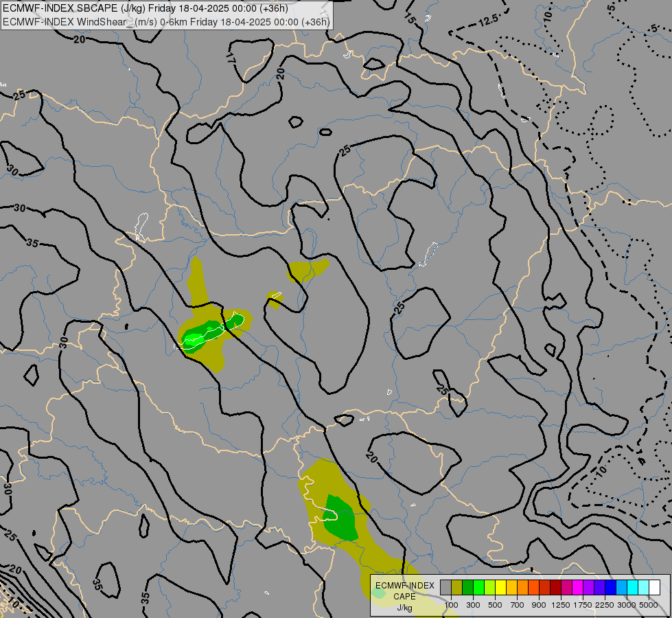The image size is (672, 618).
Task: Click the 2250 legend scale label
Action: [x=605, y=605]
